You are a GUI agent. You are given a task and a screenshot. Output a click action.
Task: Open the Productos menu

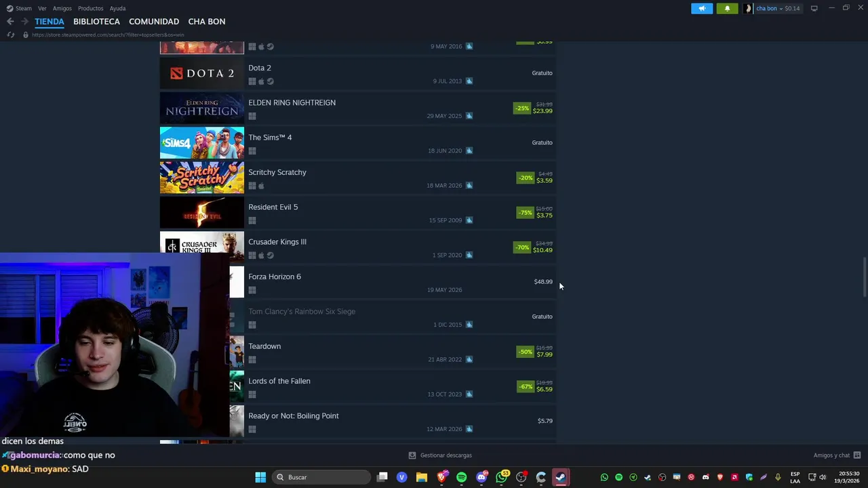91,8
